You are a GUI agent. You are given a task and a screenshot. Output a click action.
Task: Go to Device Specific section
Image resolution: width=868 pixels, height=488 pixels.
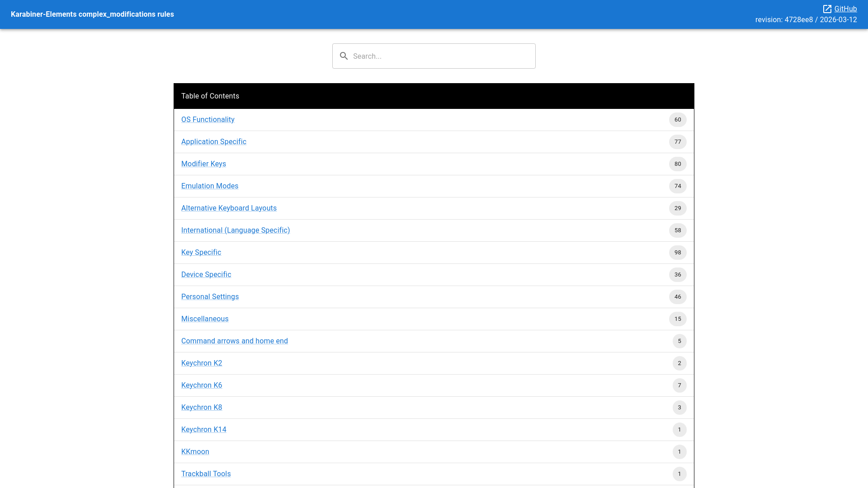tap(206, 275)
